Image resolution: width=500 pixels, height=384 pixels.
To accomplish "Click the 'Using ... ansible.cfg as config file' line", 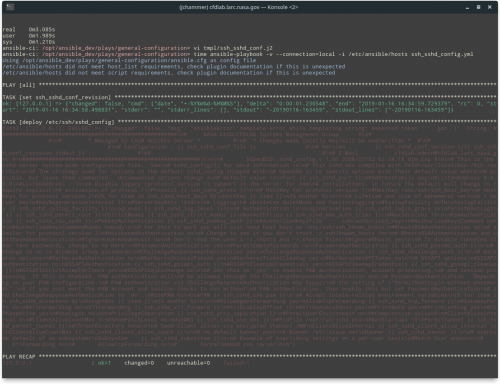I will coord(129,60).
